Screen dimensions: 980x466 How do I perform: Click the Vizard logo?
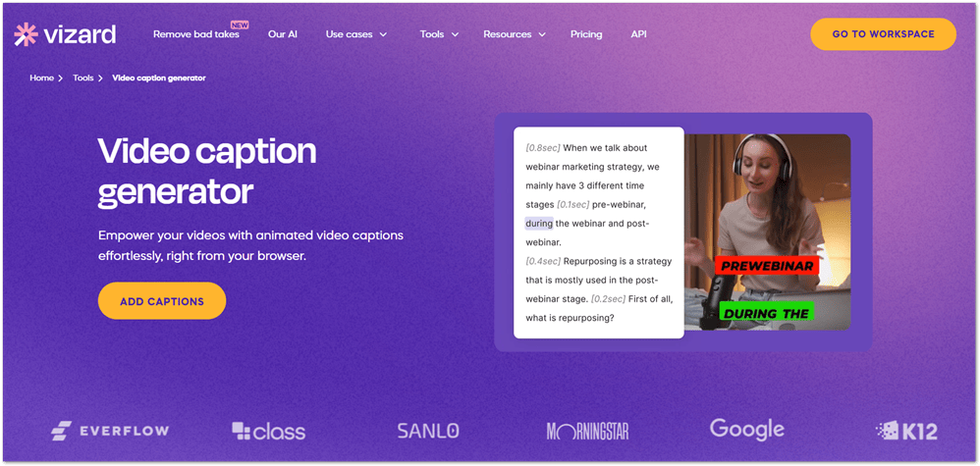click(65, 34)
